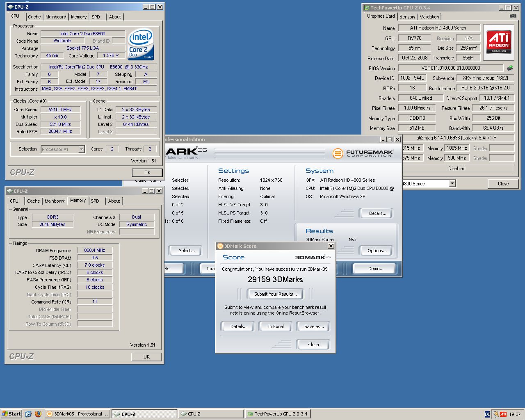Open the Processor #1 selection dropdown
525x420 pixels.
pos(81,149)
